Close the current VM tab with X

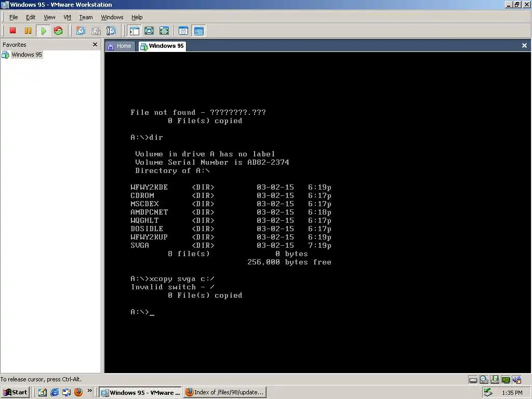[524, 46]
